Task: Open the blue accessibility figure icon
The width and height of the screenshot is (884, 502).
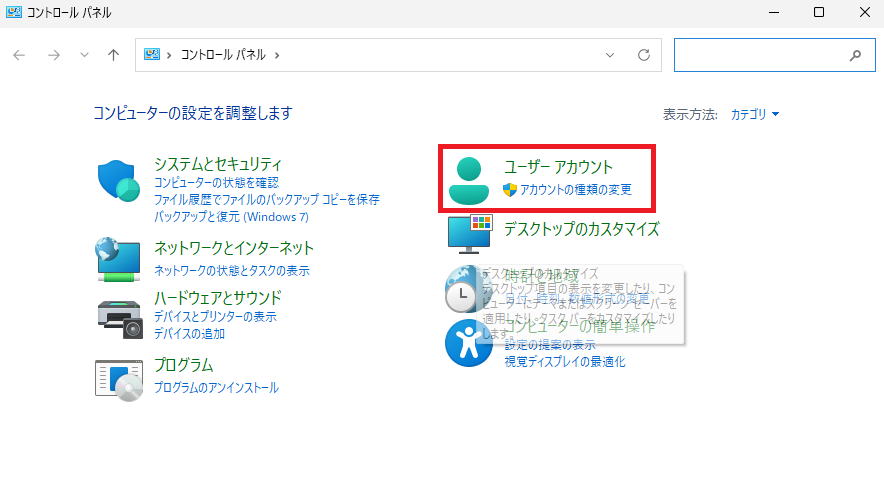Action: pos(467,343)
